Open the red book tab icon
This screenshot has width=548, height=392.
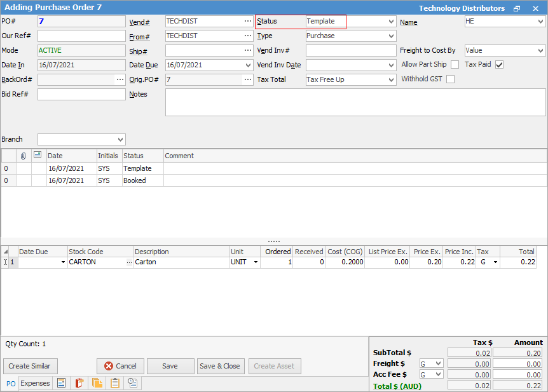79,383
